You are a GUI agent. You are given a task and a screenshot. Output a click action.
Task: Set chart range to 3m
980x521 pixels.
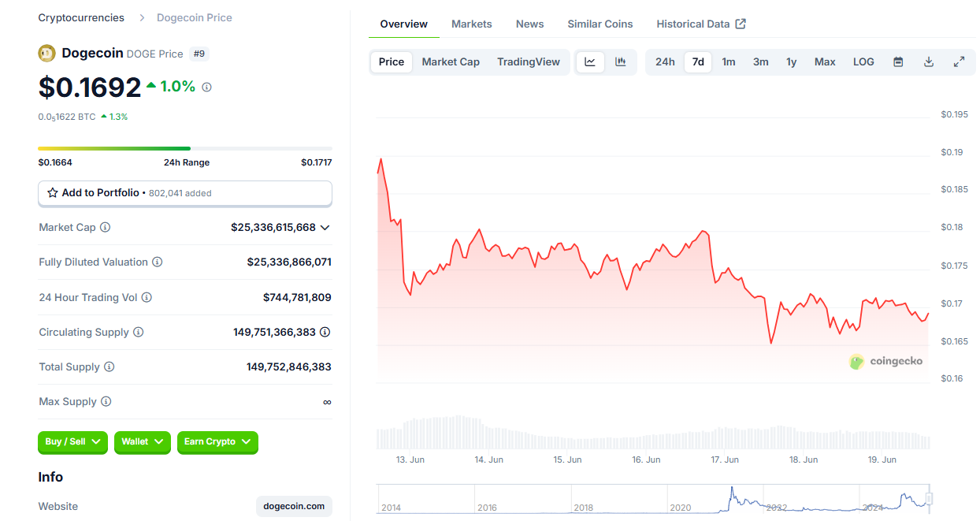(761, 61)
